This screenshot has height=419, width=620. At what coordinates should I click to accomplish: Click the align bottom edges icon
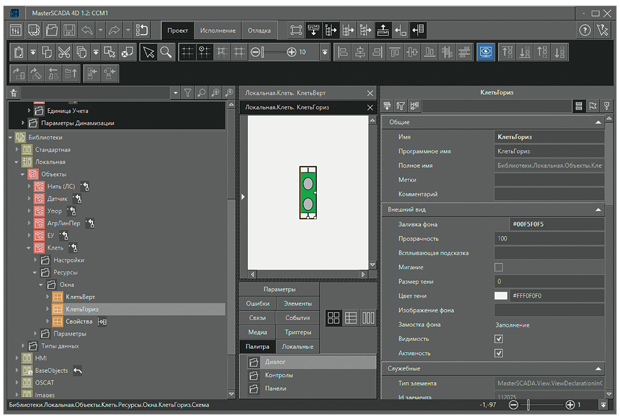click(429, 52)
